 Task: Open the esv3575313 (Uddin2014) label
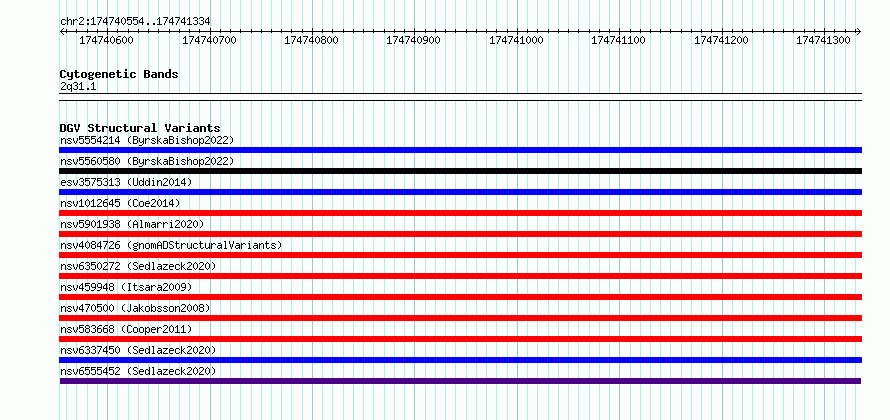pos(126,182)
